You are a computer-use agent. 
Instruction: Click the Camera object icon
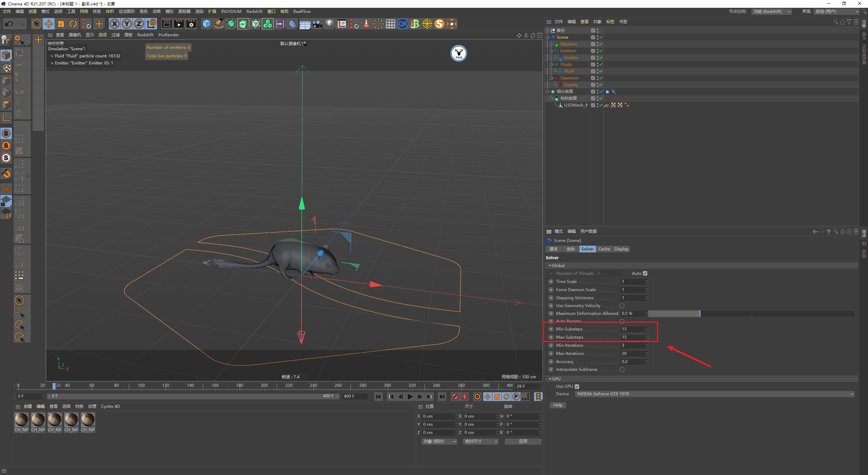pos(317,24)
